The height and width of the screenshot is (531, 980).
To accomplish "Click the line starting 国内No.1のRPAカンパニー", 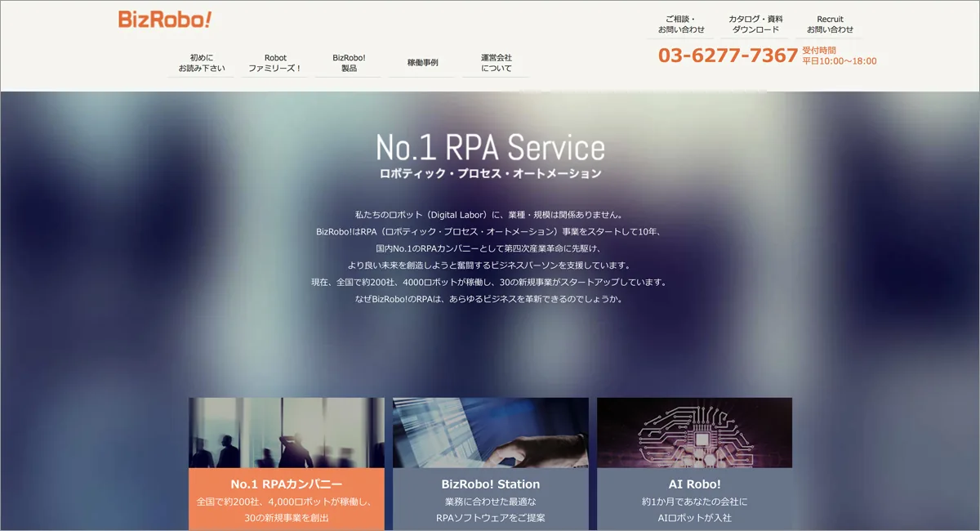I will (490, 248).
